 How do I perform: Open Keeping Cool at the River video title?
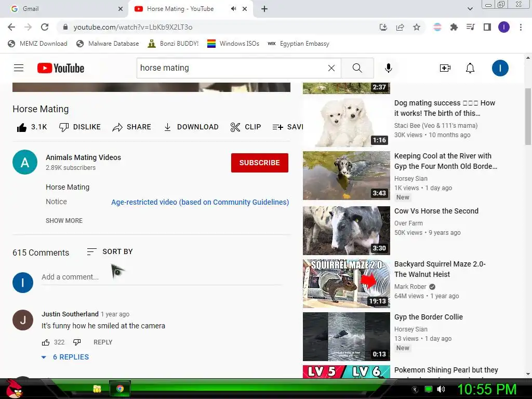(445, 161)
